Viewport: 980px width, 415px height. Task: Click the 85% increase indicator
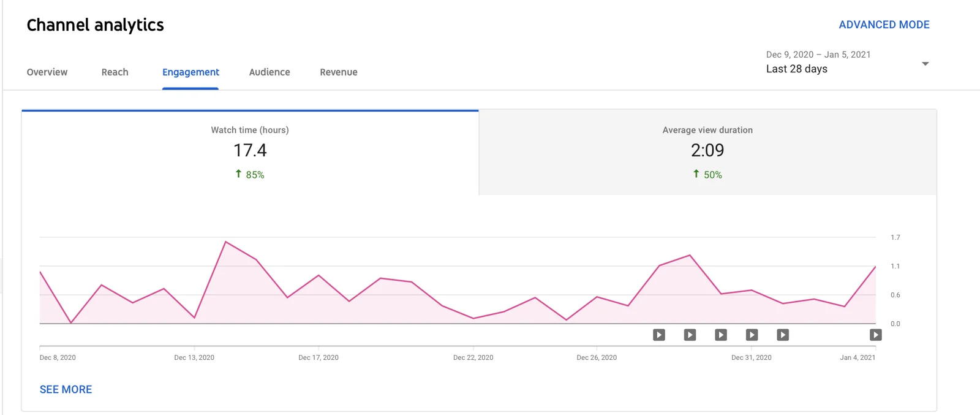point(250,175)
